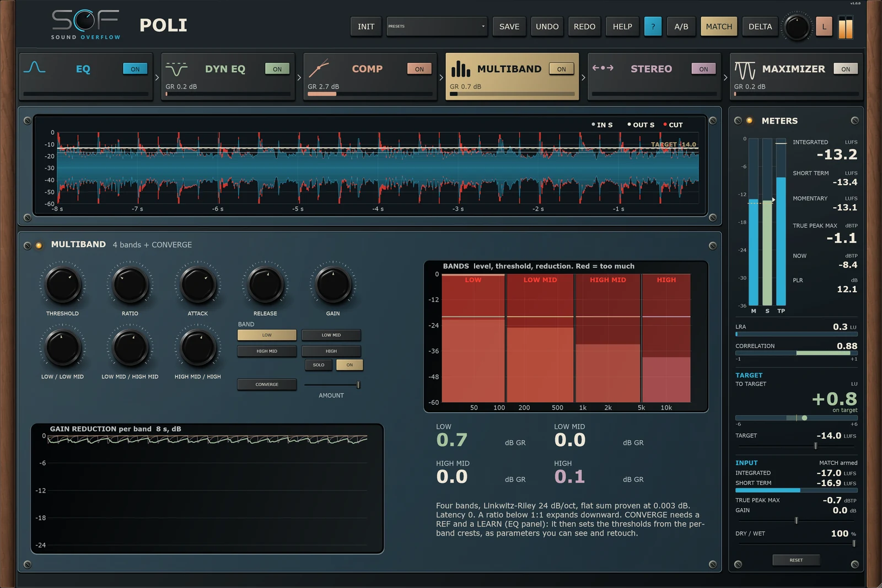882x588 pixels.
Task: Toggle DYN EQ module ON switch
Action: tap(277, 69)
